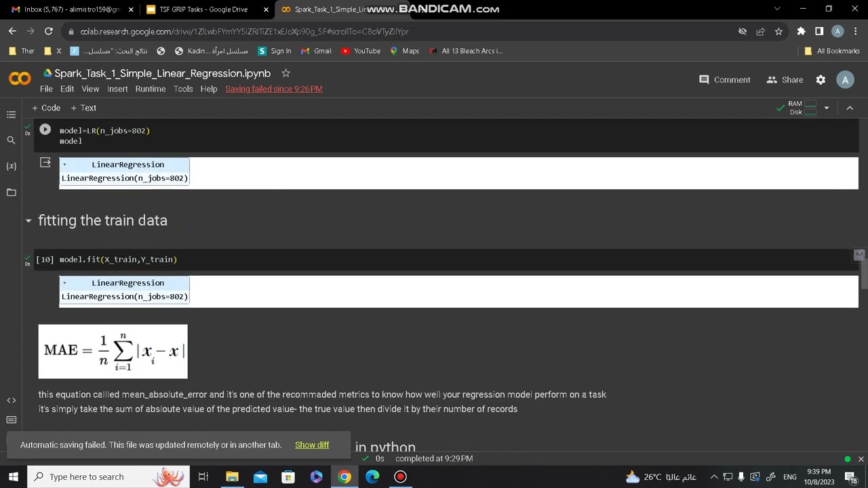Click the Colab logo

pos(20,79)
